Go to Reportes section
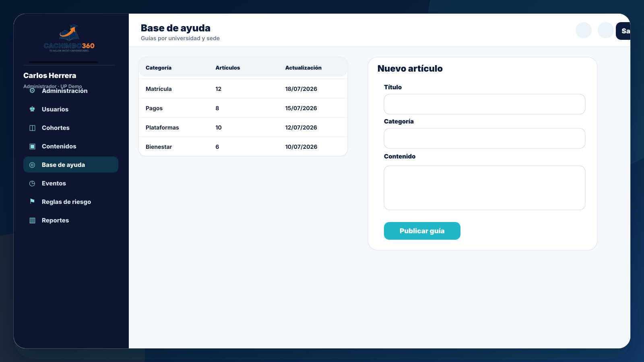The image size is (644, 362). tap(71, 220)
